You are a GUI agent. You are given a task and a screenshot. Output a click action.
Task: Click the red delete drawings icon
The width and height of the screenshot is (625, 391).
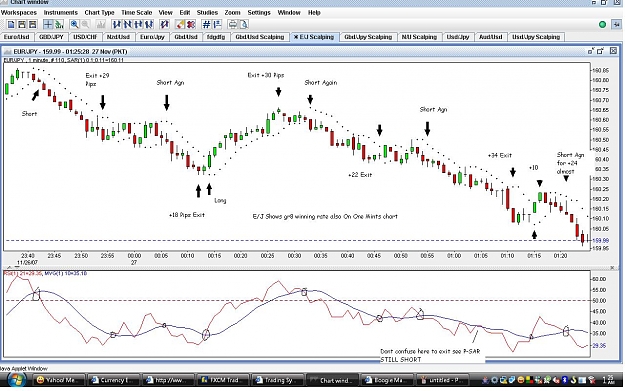coord(191,25)
